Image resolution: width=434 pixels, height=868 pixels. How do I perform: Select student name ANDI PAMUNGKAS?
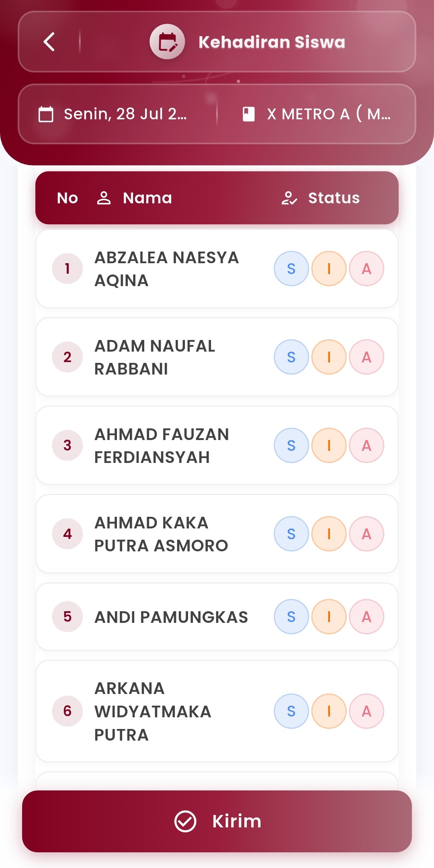(171, 617)
